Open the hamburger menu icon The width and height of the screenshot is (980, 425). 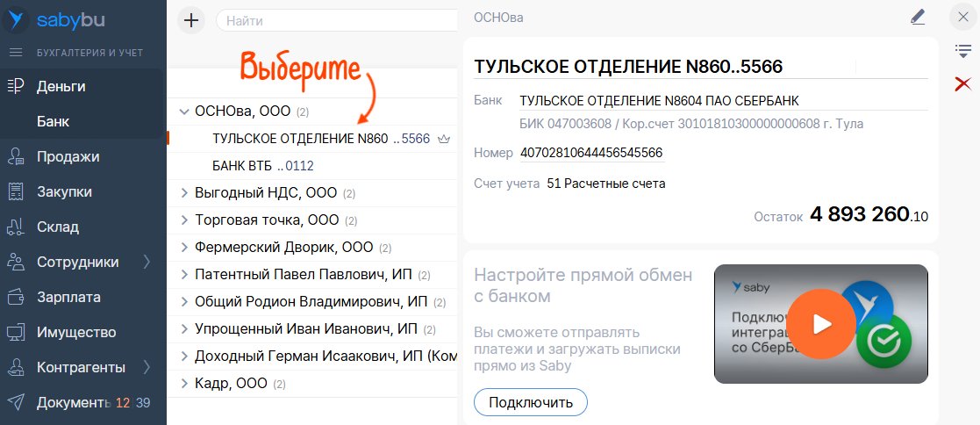[15, 53]
